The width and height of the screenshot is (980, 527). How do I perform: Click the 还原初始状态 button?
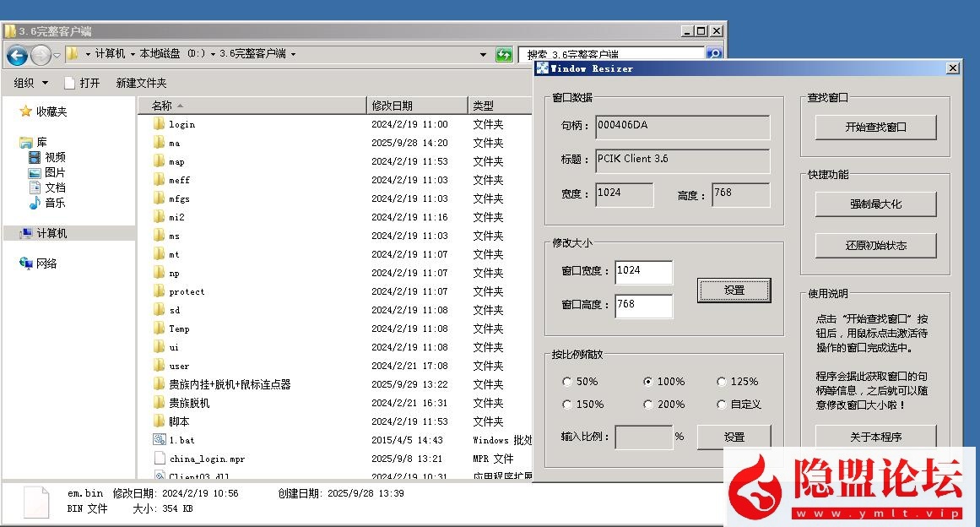point(875,246)
